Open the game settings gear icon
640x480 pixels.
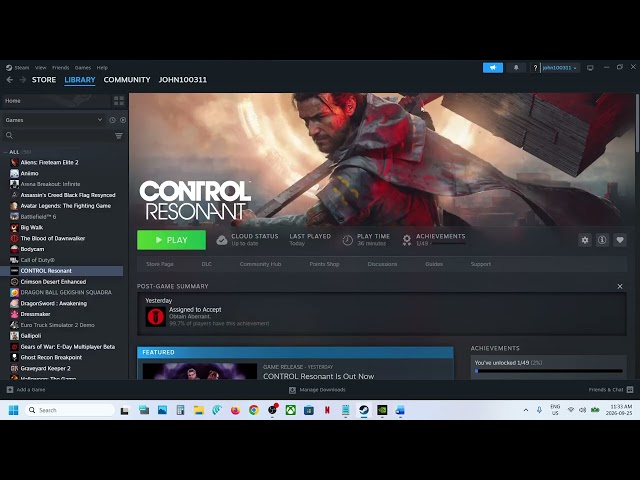point(585,240)
